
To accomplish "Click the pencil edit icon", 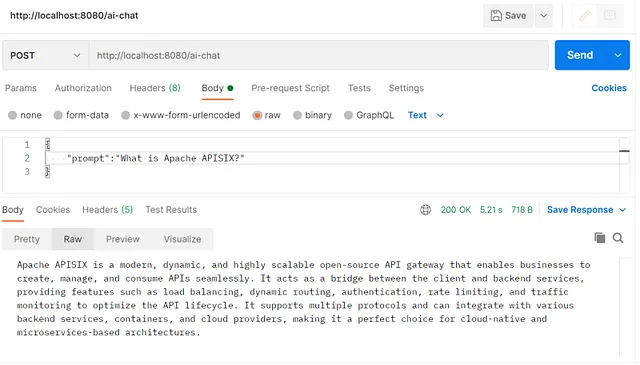I will click(x=585, y=16).
